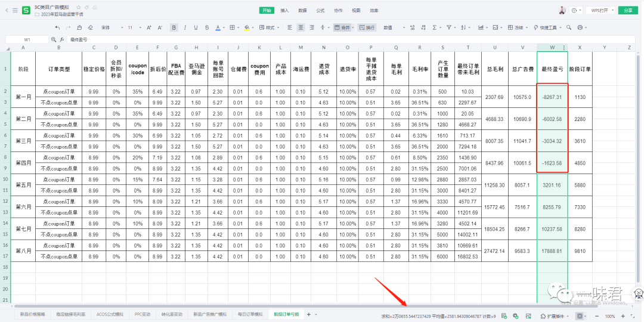Screen dimensions: 644x322
Task: Star this document as favorite
Action: coord(78,7)
